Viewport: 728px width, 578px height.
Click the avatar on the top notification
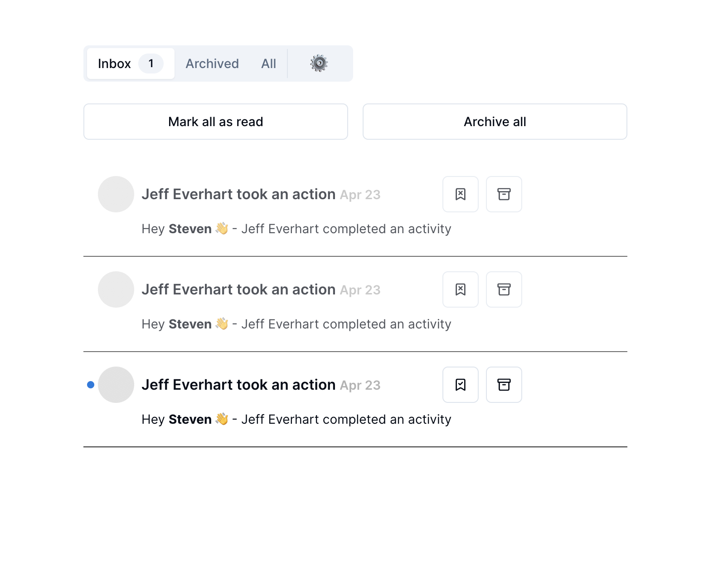pyautogui.click(x=116, y=194)
